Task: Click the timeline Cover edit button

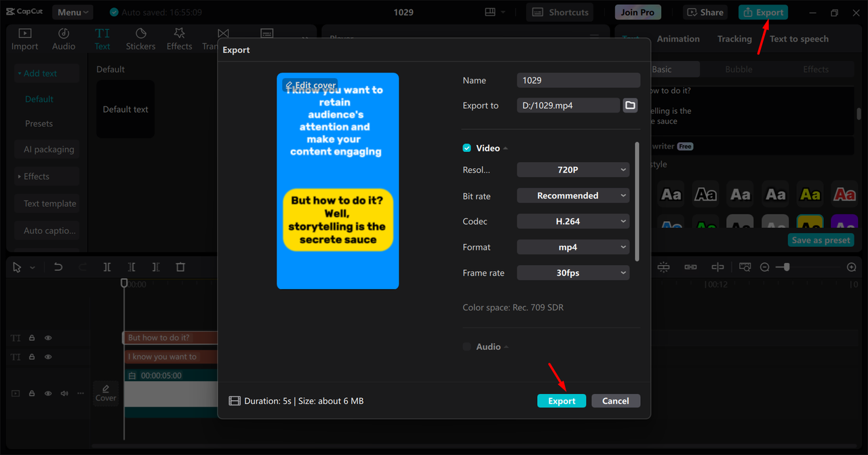Action: coord(106,393)
